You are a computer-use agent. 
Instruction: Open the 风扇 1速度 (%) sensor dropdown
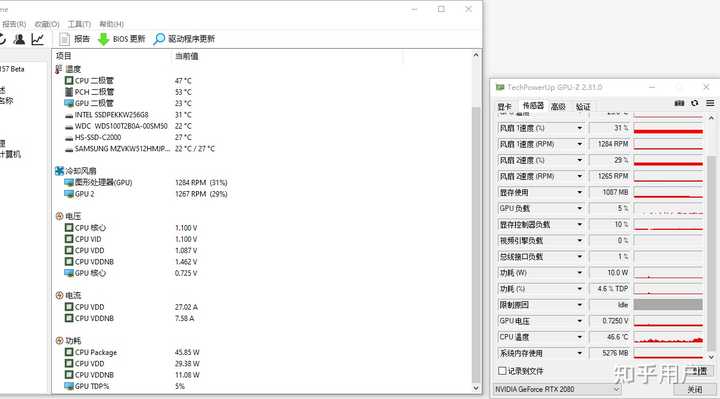[x=580, y=129]
